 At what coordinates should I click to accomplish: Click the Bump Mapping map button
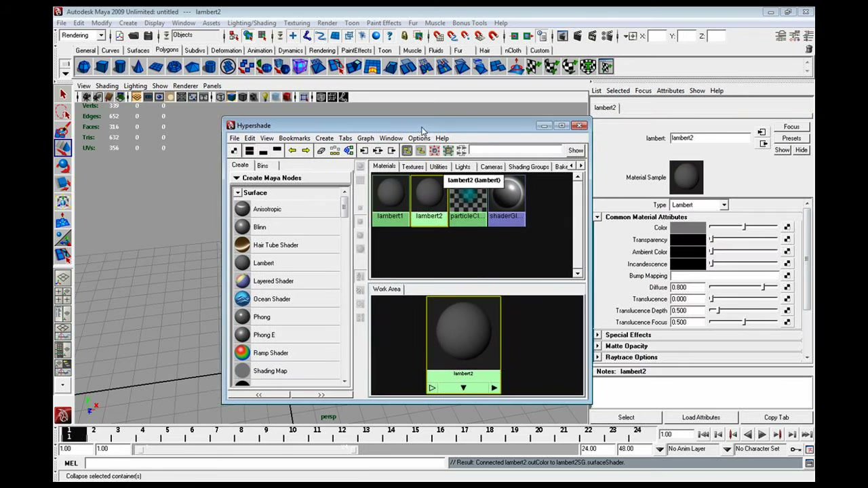(x=787, y=276)
